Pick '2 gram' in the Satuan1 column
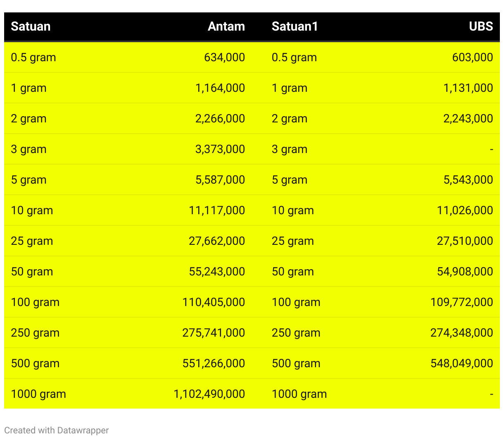 (x=290, y=119)
